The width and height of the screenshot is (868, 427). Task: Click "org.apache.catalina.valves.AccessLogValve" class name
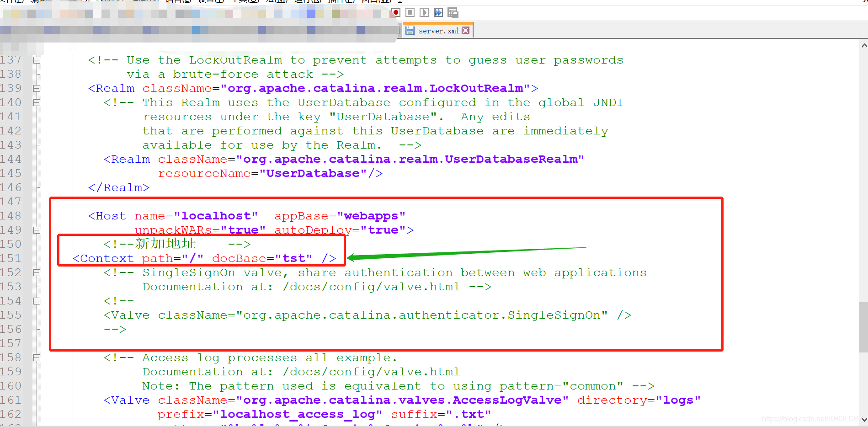point(402,400)
